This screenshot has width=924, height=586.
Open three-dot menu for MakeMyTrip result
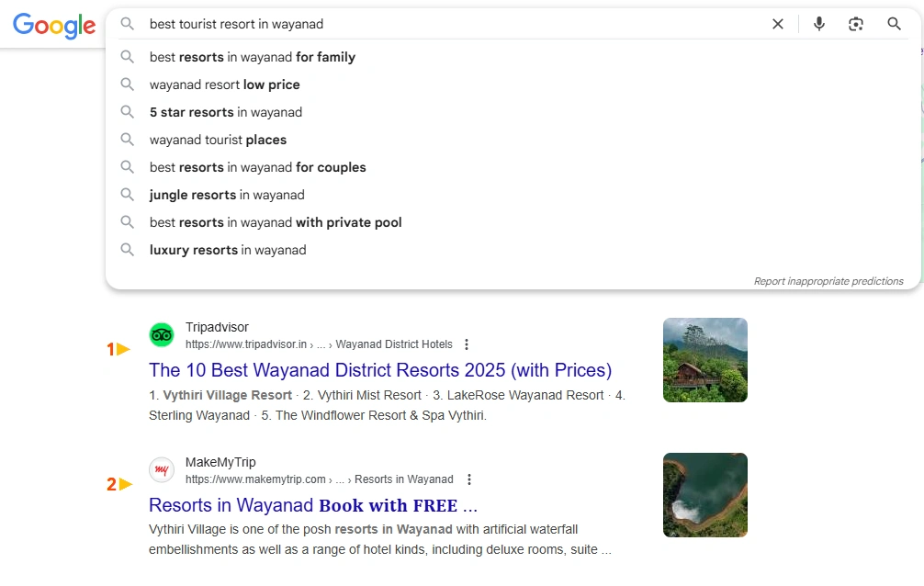point(469,479)
